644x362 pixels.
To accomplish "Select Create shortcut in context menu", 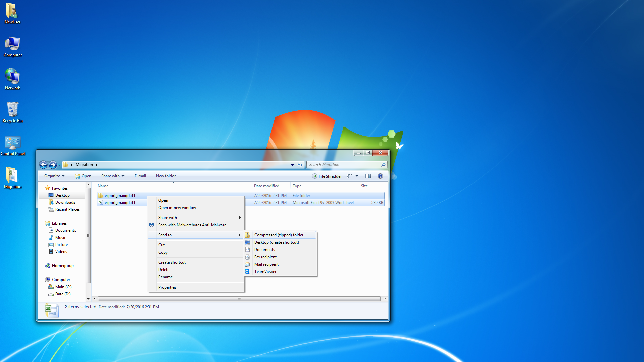I will point(196,262).
